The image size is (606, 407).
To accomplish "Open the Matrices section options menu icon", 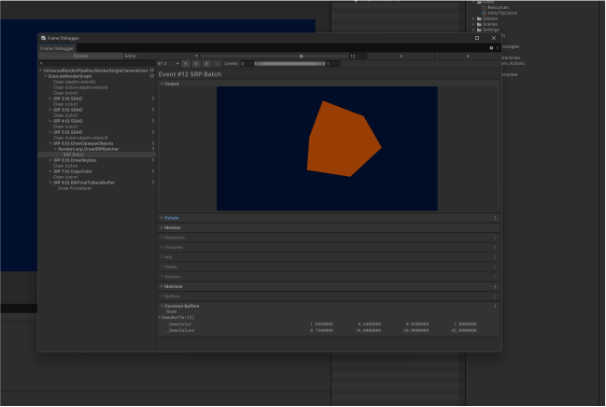I will pyautogui.click(x=495, y=287).
